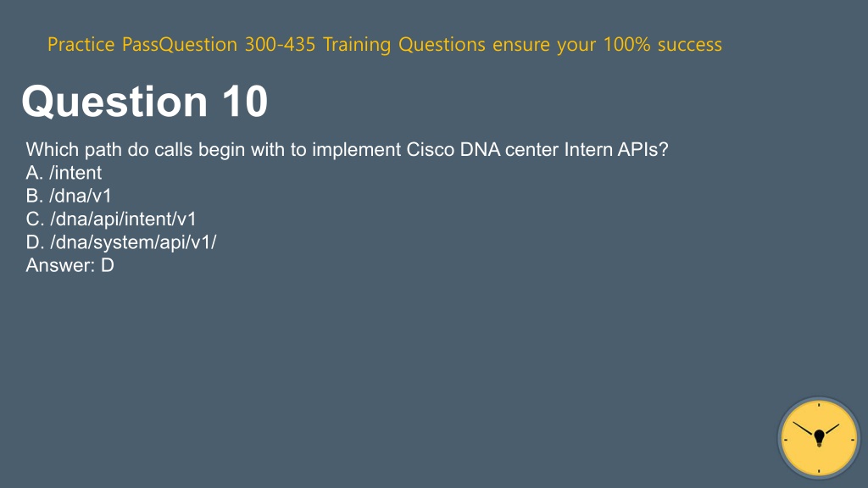Click the '100% success' header text
Screen dimensions: 868x488
(663, 44)
